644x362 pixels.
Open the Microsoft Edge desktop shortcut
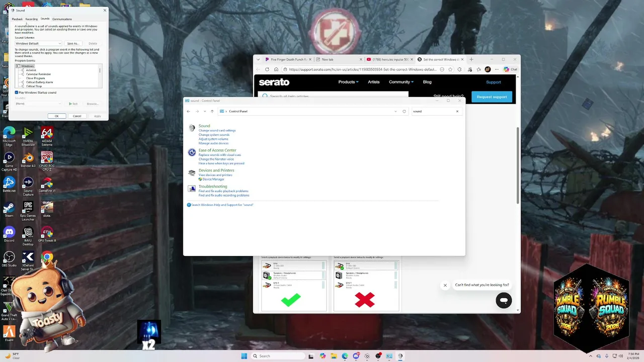(9, 136)
